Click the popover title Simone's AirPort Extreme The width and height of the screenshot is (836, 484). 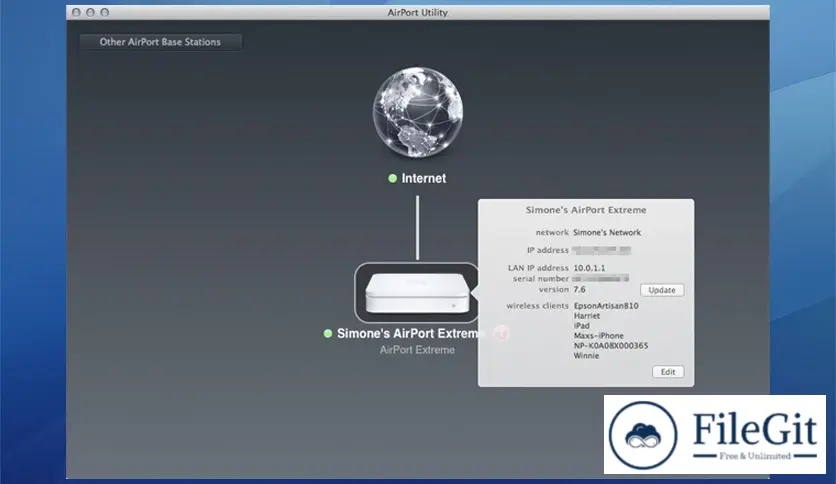[x=586, y=210]
